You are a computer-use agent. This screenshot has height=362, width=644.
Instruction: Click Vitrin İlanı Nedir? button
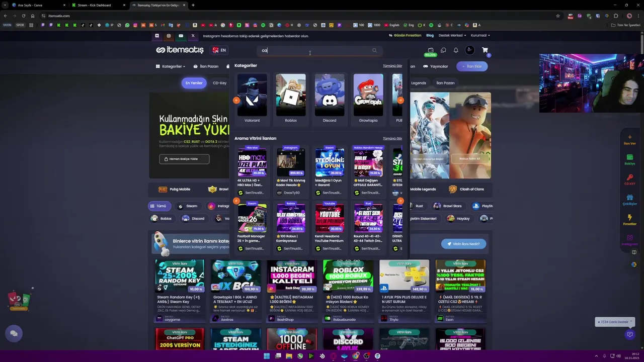tap(463, 244)
